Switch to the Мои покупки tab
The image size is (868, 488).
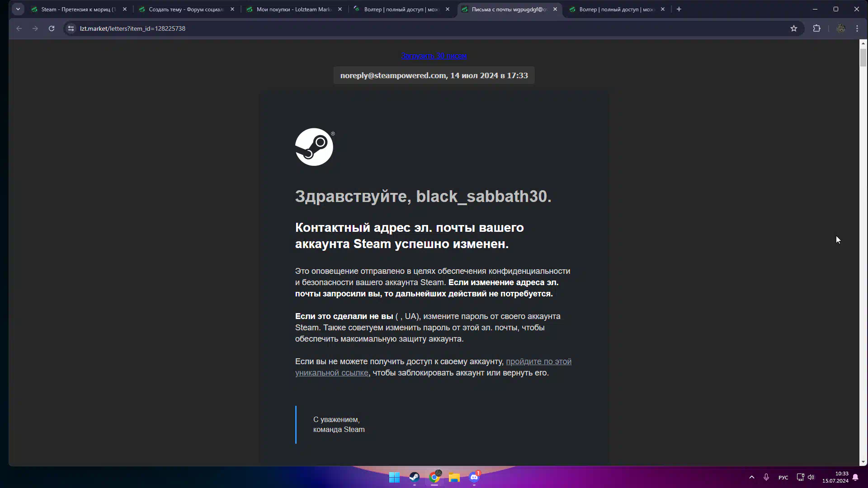(x=294, y=9)
